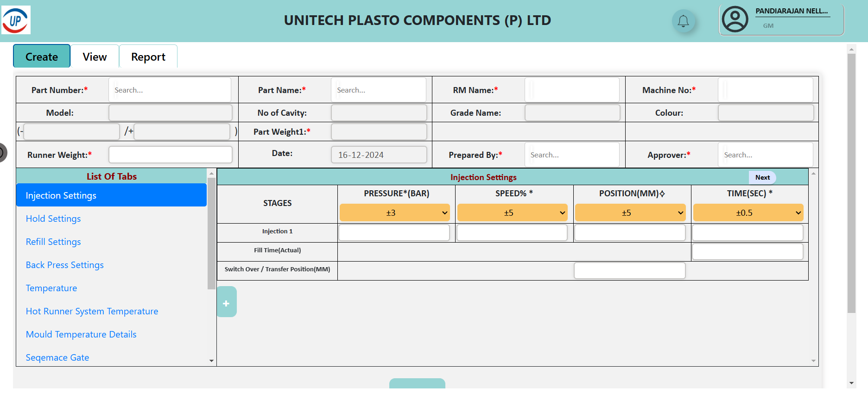Click the Runner Weight field
Image resolution: width=868 pixels, height=400 pixels.
(x=171, y=155)
